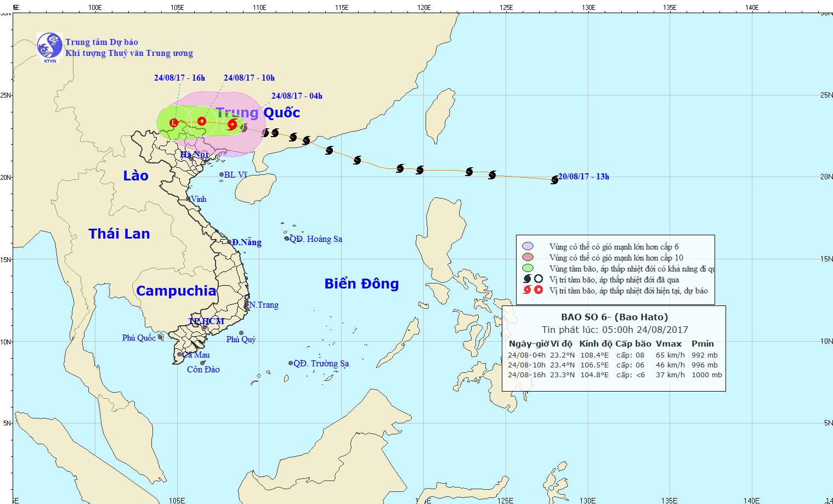
Task: Click the TP.HCM city marker dot
Action: coord(205,327)
